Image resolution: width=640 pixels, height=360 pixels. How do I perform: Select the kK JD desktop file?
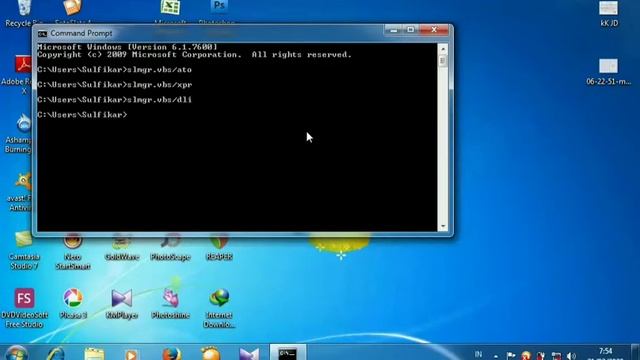pyautogui.click(x=609, y=14)
